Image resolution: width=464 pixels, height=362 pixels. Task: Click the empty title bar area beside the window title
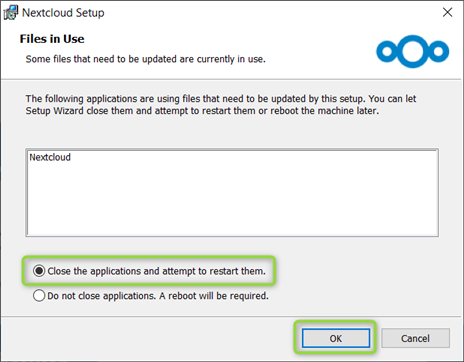click(x=267, y=13)
